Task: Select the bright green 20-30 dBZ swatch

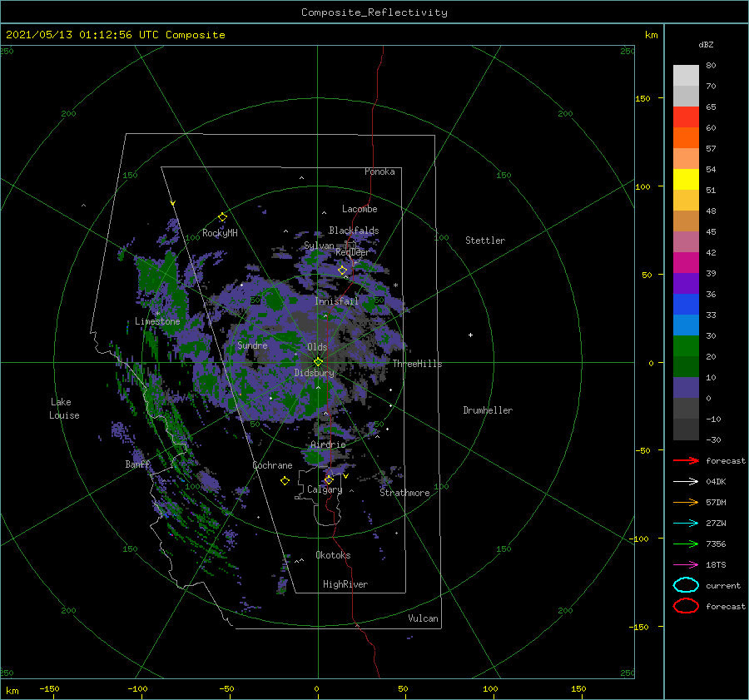Action: tap(686, 345)
